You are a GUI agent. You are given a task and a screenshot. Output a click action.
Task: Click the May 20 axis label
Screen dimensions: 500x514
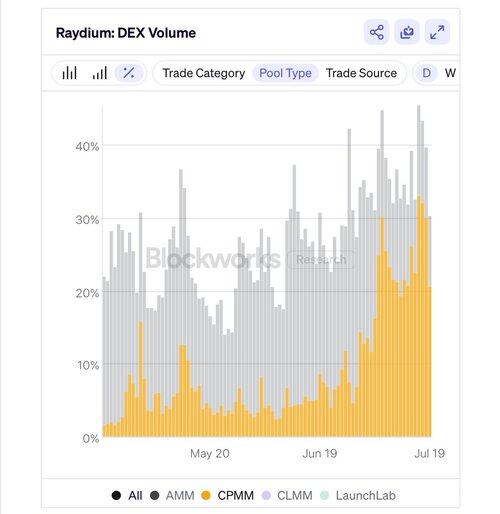210,453
